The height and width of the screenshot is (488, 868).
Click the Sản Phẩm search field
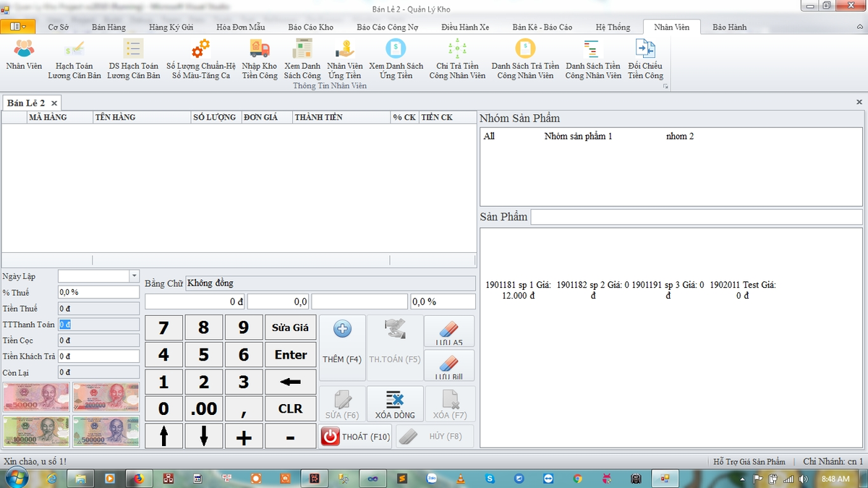click(x=697, y=217)
